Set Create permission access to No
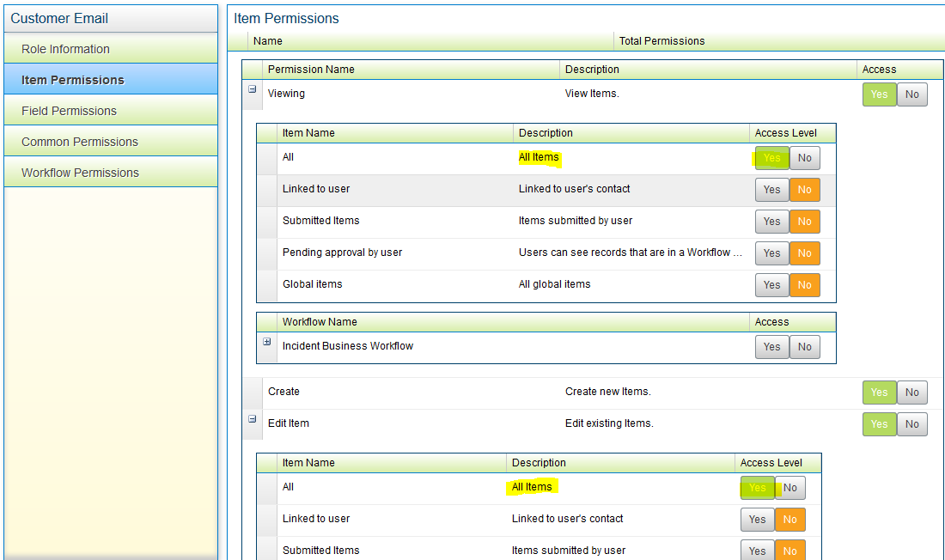The width and height of the screenshot is (945, 560). [911, 393]
